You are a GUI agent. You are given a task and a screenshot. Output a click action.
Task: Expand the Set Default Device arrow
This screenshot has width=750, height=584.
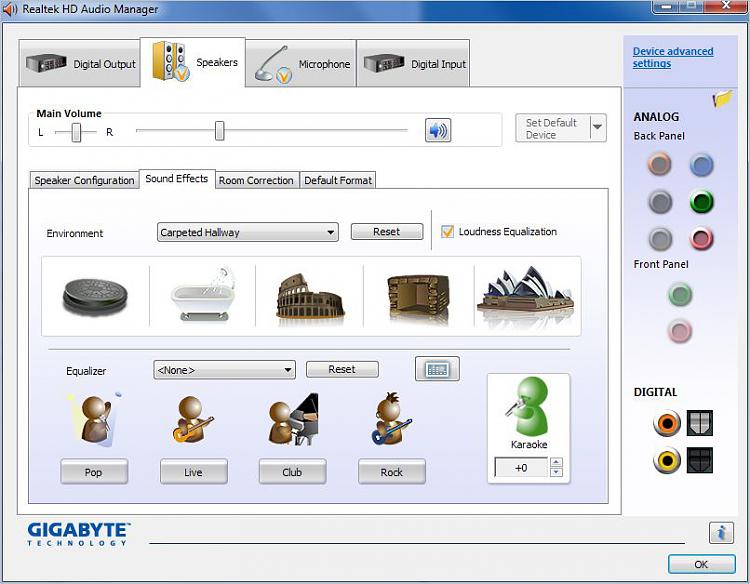[x=597, y=128]
